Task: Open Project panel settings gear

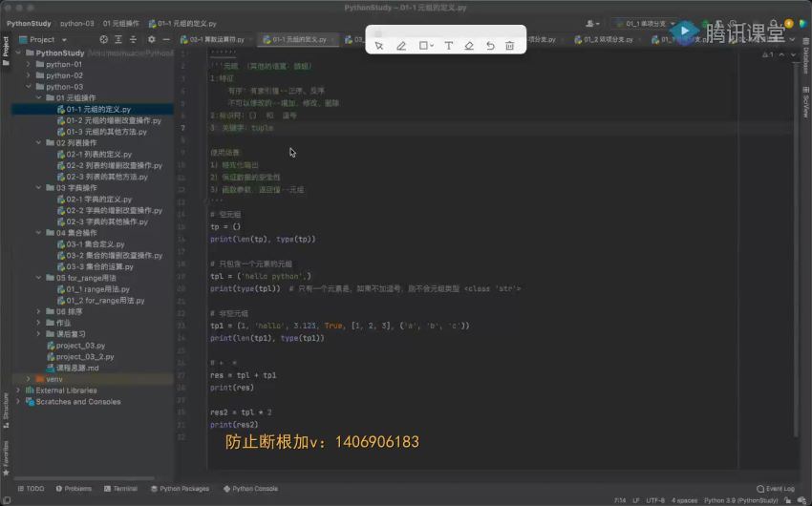Action: (151, 39)
